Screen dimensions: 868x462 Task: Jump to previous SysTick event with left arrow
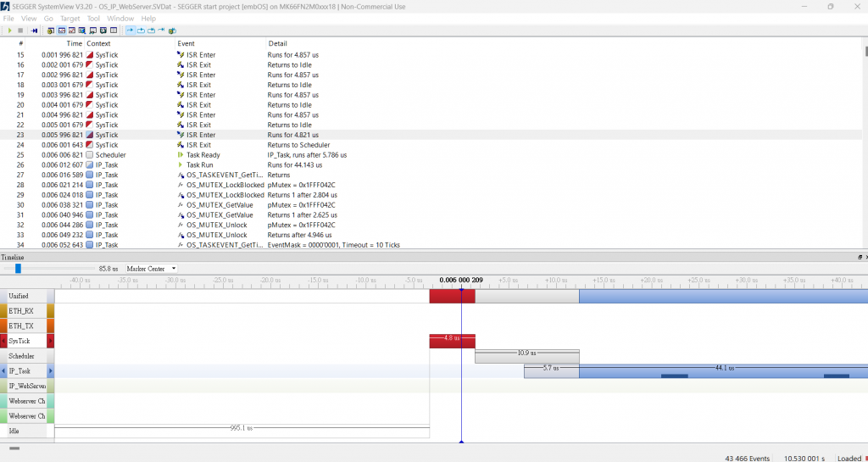pyautogui.click(x=3, y=342)
